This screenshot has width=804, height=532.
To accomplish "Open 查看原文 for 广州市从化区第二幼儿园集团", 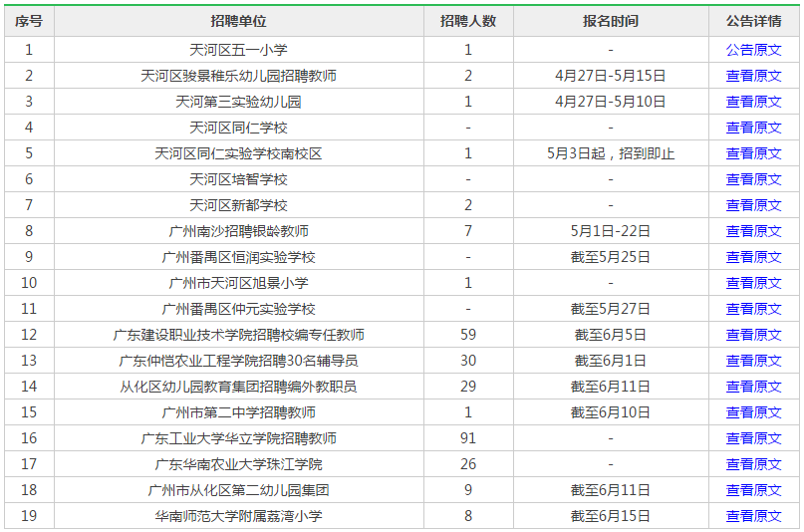I will [753, 490].
